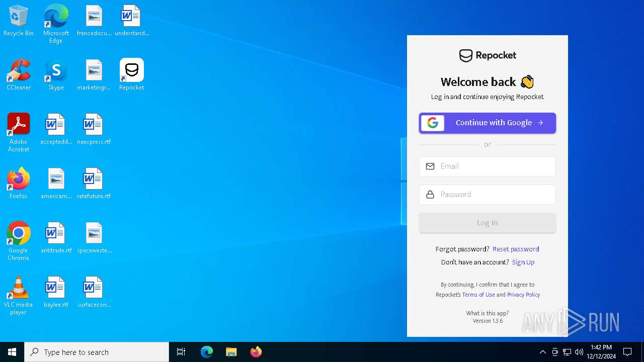Select the francedocu... image file

pyautogui.click(x=94, y=21)
